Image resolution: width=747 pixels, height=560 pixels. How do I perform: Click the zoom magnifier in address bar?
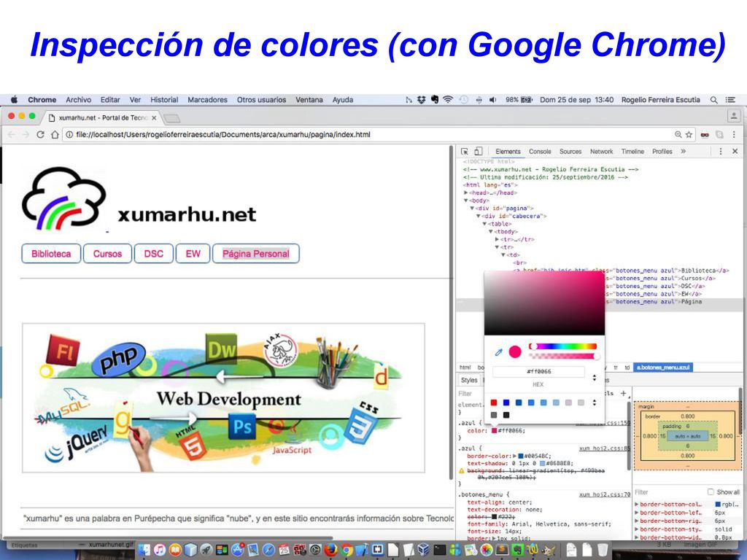[x=678, y=135]
